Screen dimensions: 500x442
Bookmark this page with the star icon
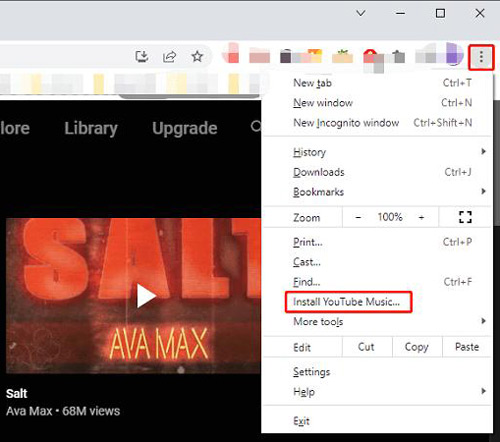197,56
